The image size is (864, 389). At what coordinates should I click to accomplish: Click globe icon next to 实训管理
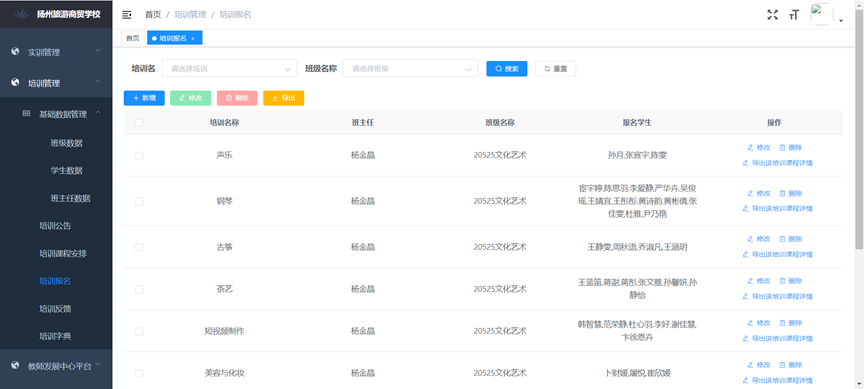click(x=15, y=52)
